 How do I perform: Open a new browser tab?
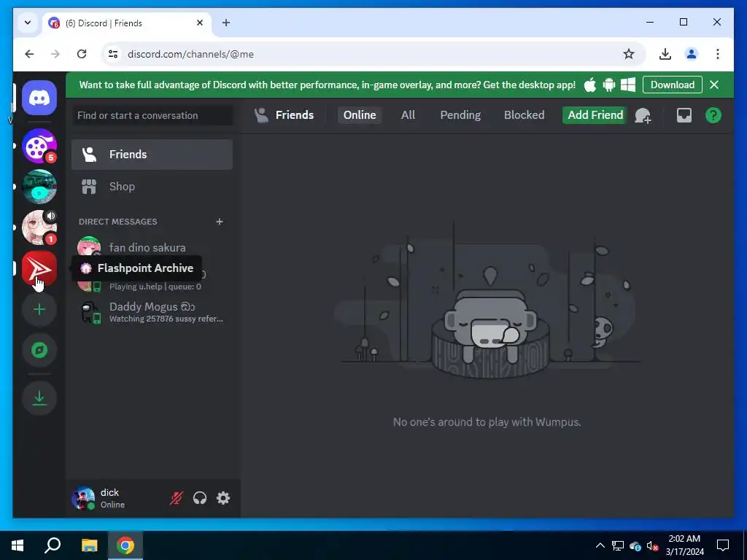[x=226, y=23]
